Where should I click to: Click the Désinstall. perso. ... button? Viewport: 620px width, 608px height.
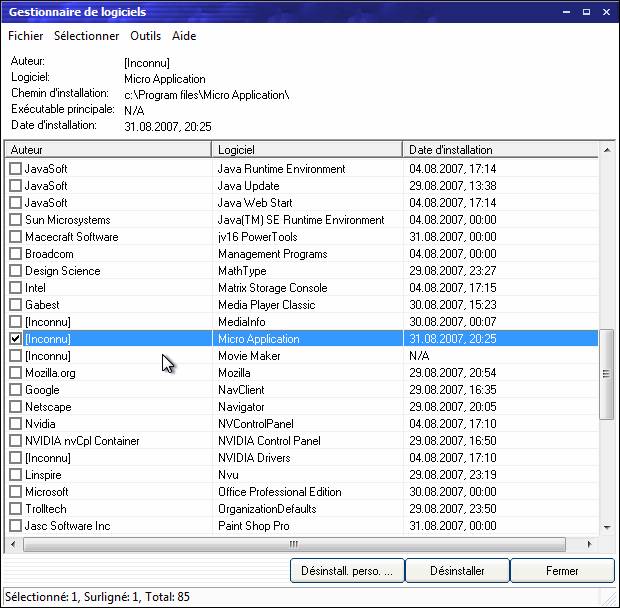347,570
